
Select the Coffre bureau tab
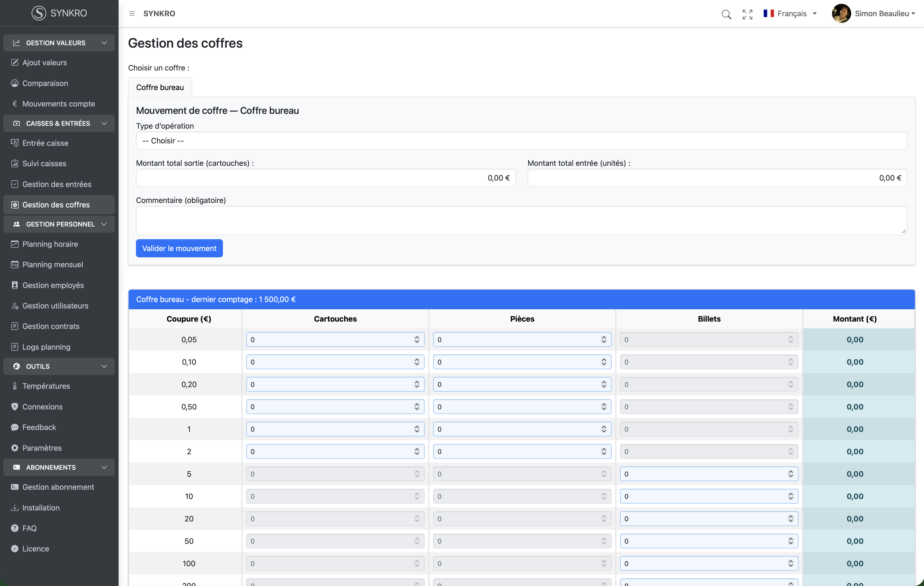pos(160,87)
